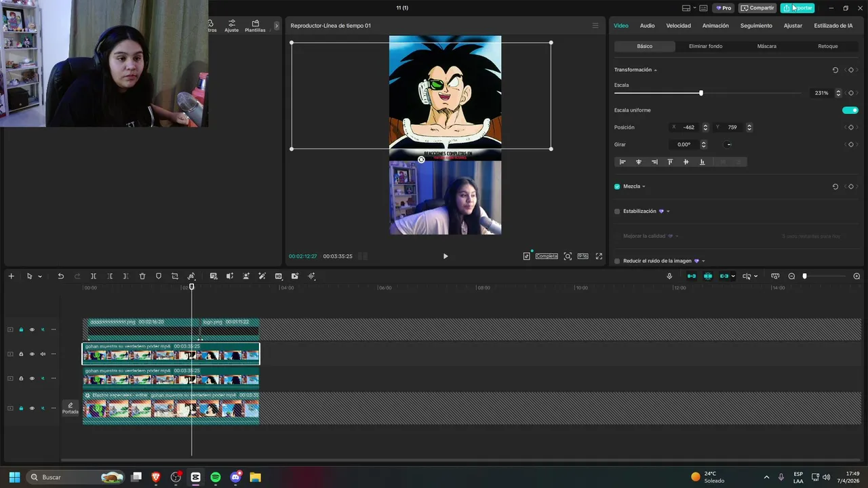Open the selection tool dropdown arrow
868x488 pixels.
pos(40,277)
